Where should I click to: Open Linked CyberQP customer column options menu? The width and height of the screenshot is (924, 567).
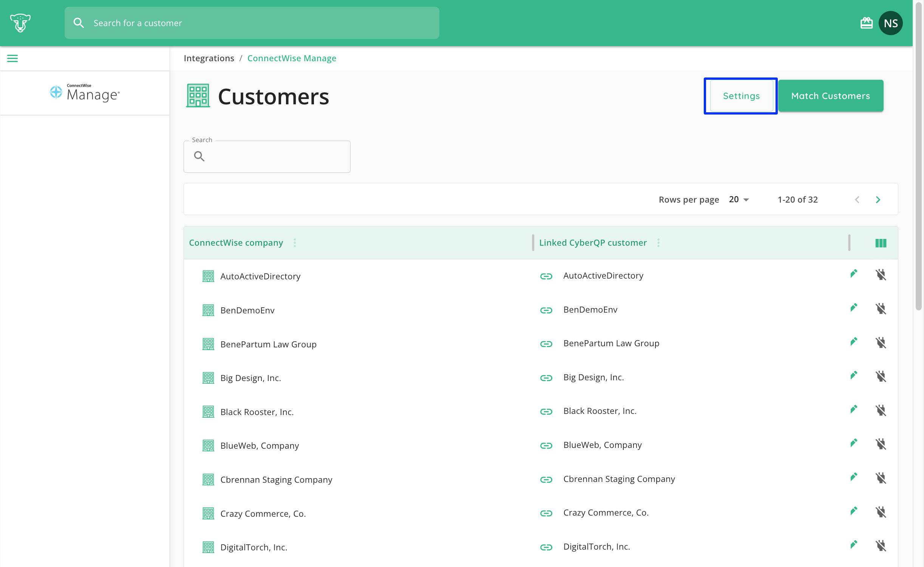[x=658, y=243]
